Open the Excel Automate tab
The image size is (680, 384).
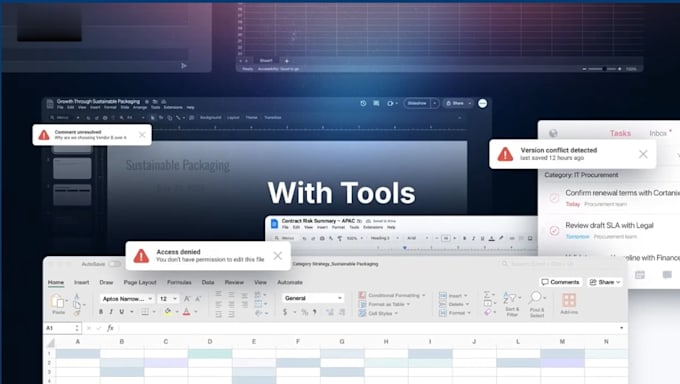point(290,282)
